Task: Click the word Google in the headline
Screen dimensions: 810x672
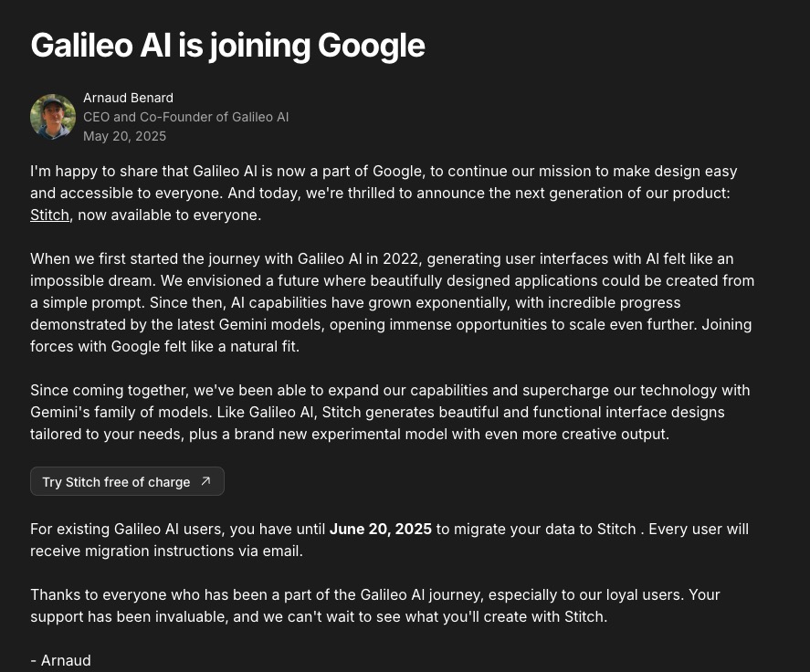Action: (x=372, y=46)
